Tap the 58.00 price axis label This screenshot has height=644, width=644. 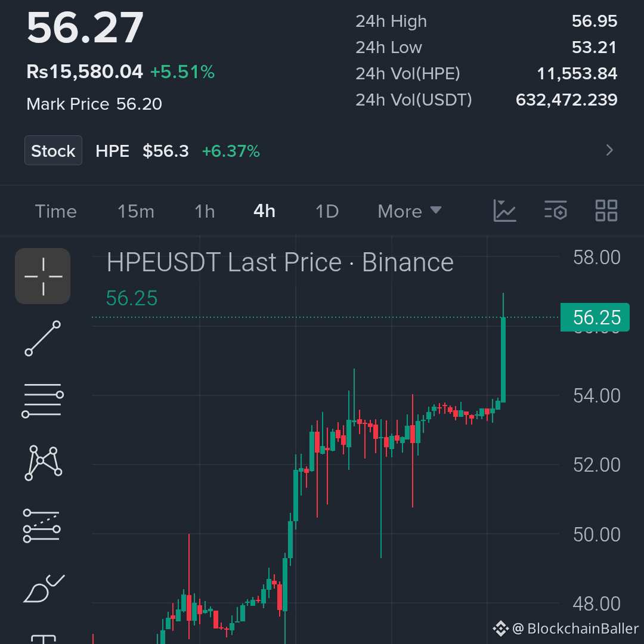coord(596,258)
